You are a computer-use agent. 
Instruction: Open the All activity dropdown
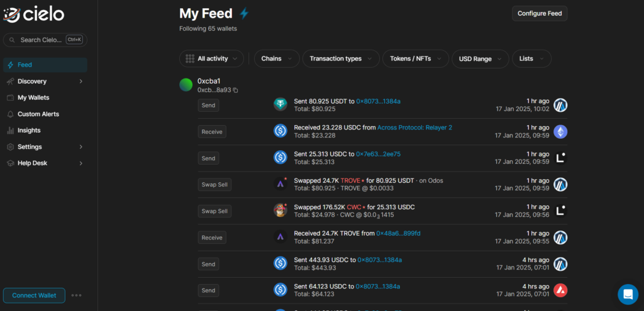point(211,58)
